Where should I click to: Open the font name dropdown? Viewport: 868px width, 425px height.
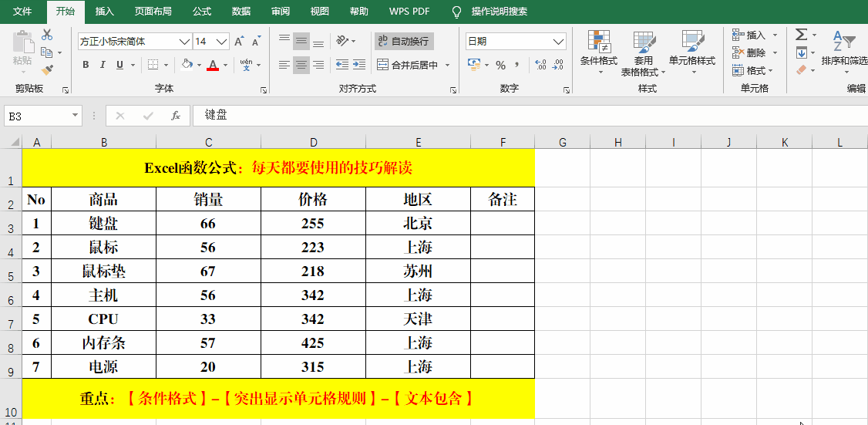(184, 42)
